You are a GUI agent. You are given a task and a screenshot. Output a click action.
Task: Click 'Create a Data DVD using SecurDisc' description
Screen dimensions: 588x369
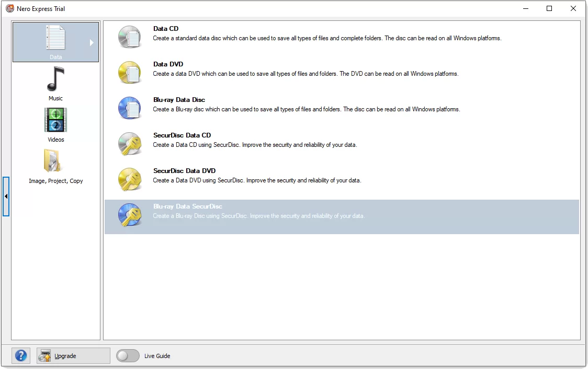[x=257, y=180]
